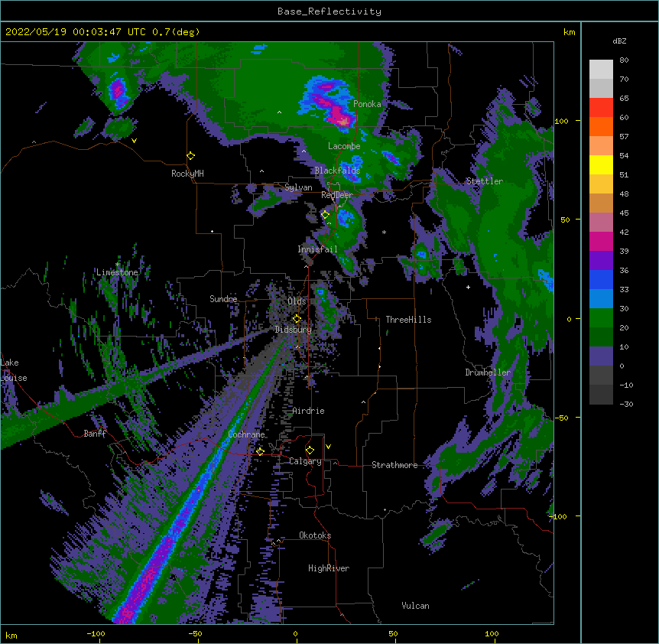Click the white plus marker west of Drumheller

468,287
